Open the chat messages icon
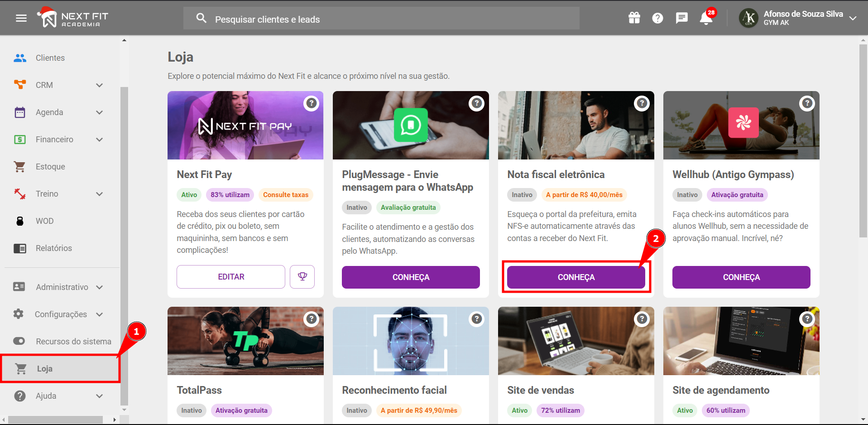 tap(681, 18)
